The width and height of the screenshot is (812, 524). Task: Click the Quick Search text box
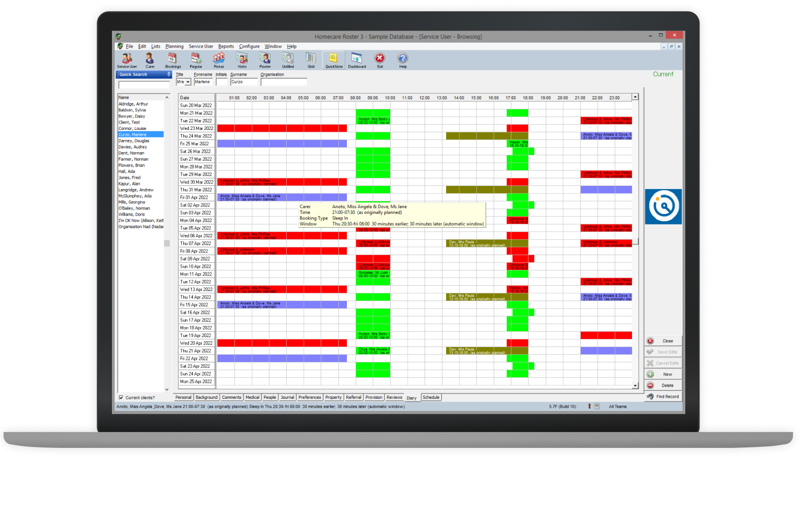click(144, 85)
